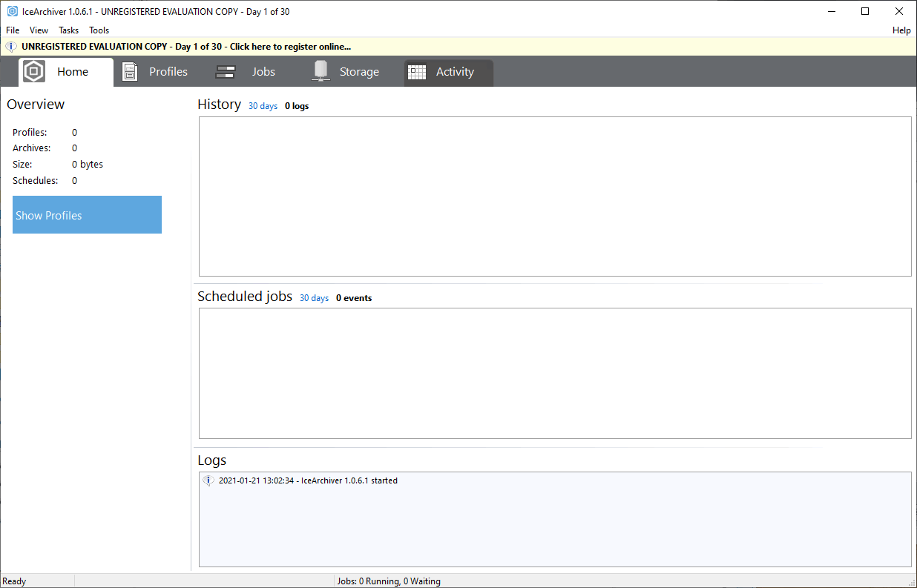Open the Help menu
The width and height of the screenshot is (917, 588).
tap(901, 30)
